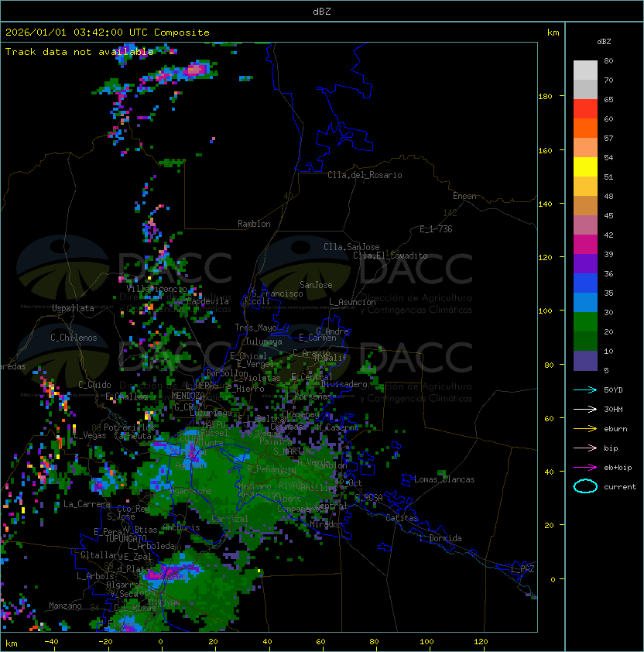Click the Clla.El_Cavadito label
644x652 pixels.
point(390,256)
